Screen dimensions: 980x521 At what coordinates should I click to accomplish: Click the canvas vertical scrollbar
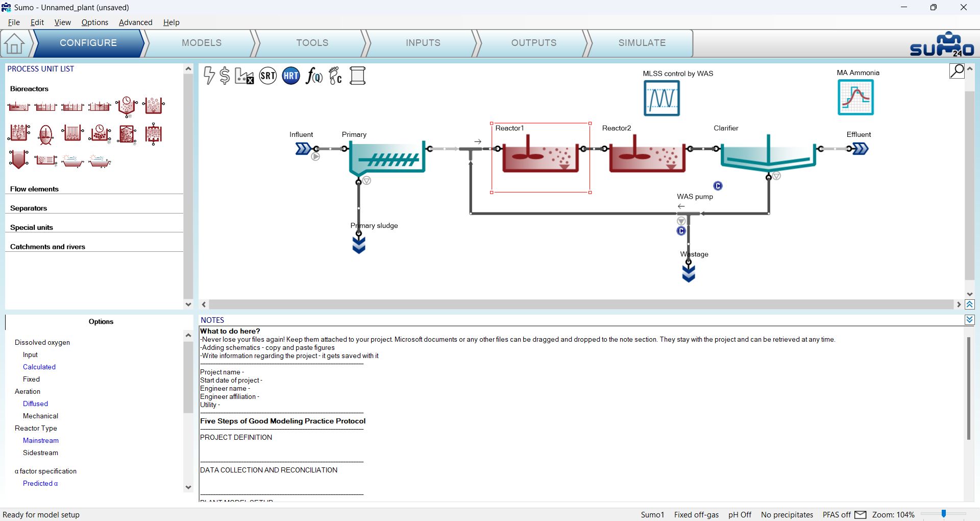click(x=969, y=185)
